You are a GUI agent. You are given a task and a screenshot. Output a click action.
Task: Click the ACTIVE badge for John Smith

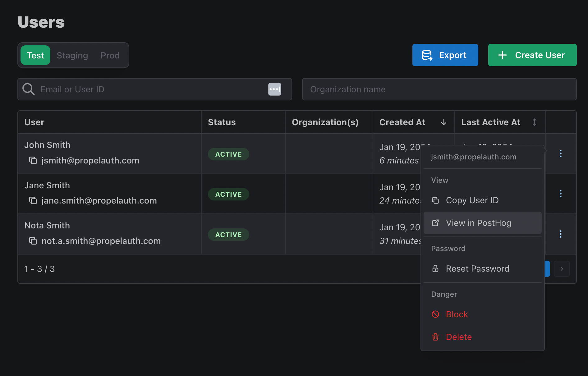click(228, 154)
